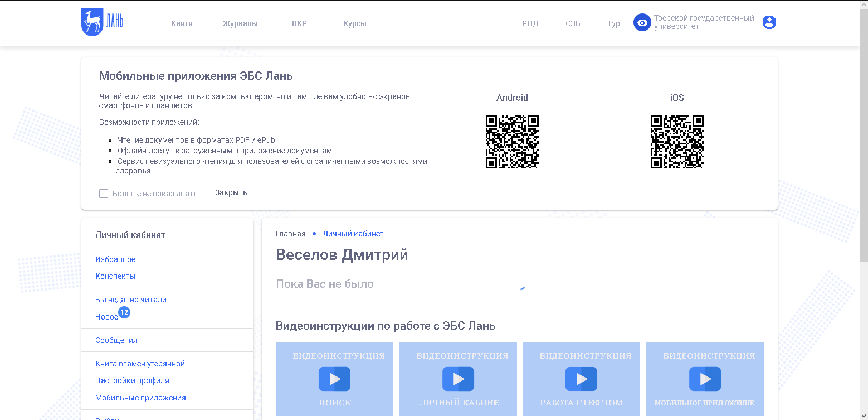Open Настройки профиля in the sidebar
This screenshot has width=868, height=420.
coord(132,380)
